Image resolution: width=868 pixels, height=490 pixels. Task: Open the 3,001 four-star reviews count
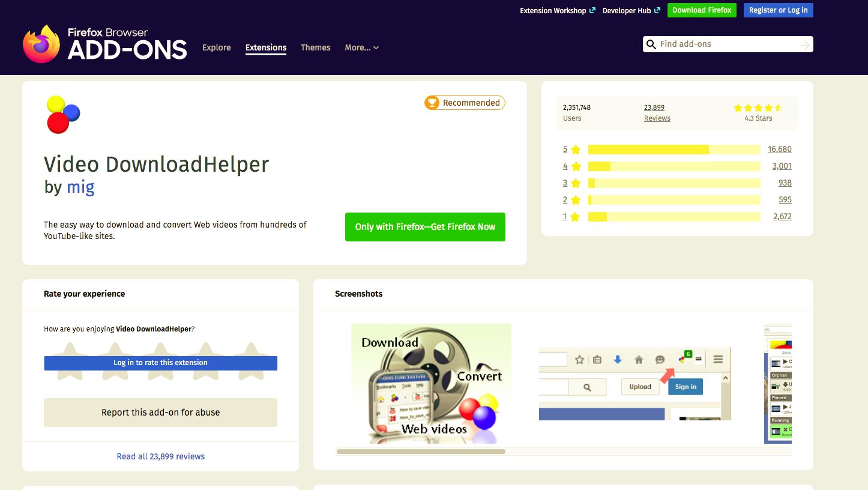click(x=782, y=166)
